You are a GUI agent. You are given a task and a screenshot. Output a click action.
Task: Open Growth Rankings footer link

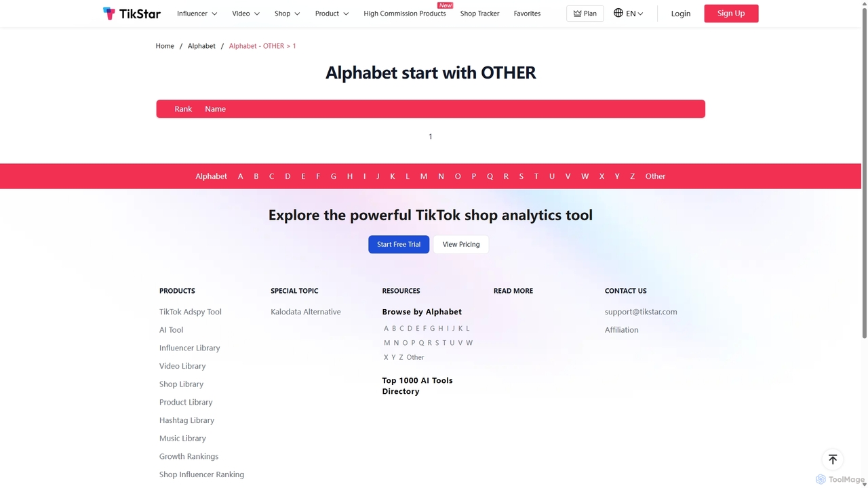[x=189, y=456]
